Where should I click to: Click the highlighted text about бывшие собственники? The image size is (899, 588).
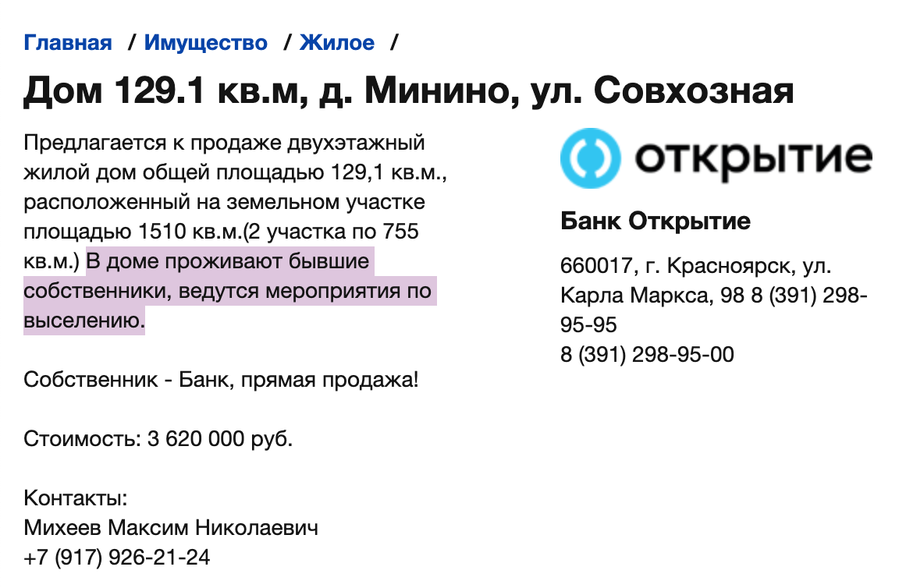point(228,291)
